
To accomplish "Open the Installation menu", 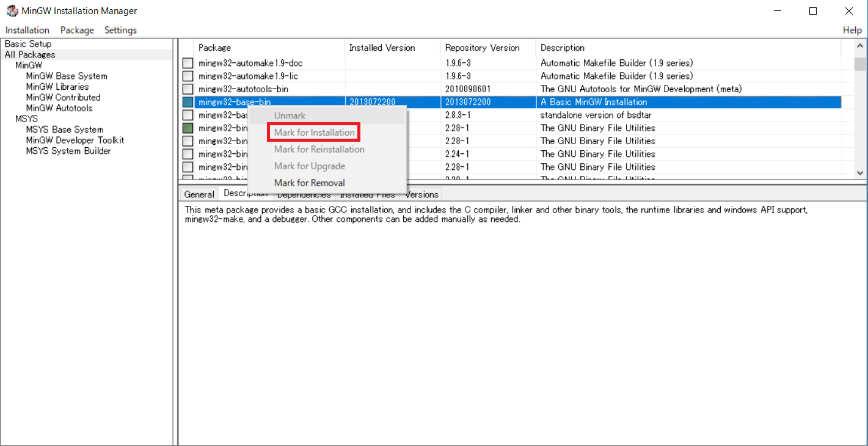I will click(27, 30).
